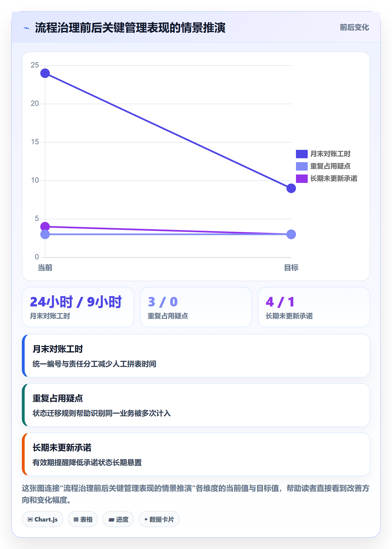Click 月末对账工时 caption under 24小时 stat
Screen dimensions: 392x549
point(50,316)
